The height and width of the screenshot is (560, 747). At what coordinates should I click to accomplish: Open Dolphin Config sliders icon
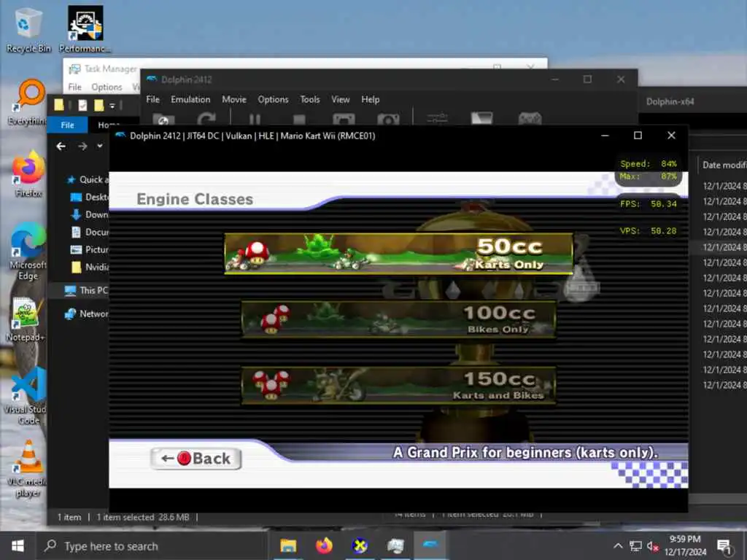[x=437, y=119]
